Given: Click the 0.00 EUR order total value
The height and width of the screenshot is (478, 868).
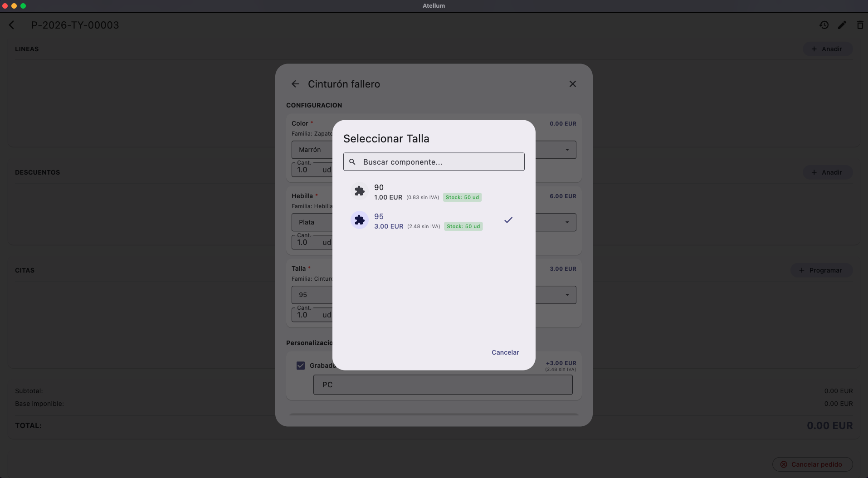Looking at the screenshot, I should coord(829,425).
